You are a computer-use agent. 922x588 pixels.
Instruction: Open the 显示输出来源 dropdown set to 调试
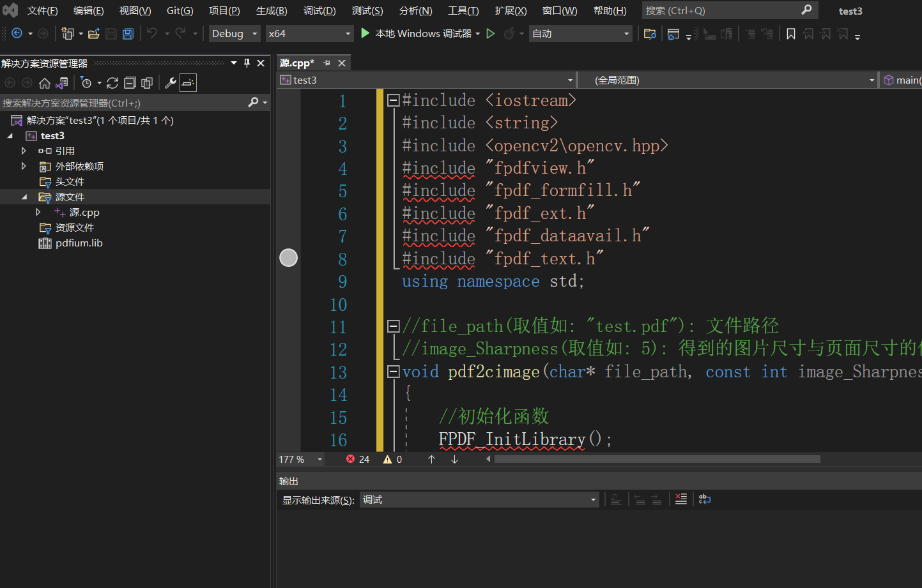pyautogui.click(x=479, y=499)
